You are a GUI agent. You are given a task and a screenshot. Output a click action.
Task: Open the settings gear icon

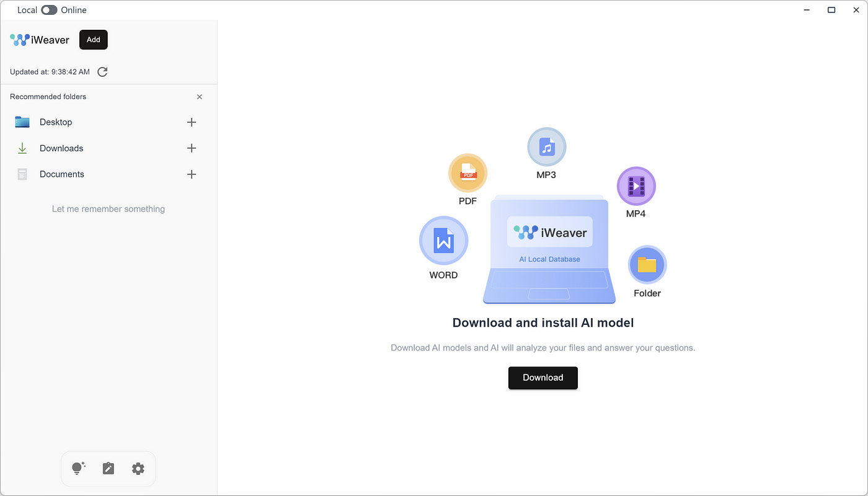coord(138,469)
